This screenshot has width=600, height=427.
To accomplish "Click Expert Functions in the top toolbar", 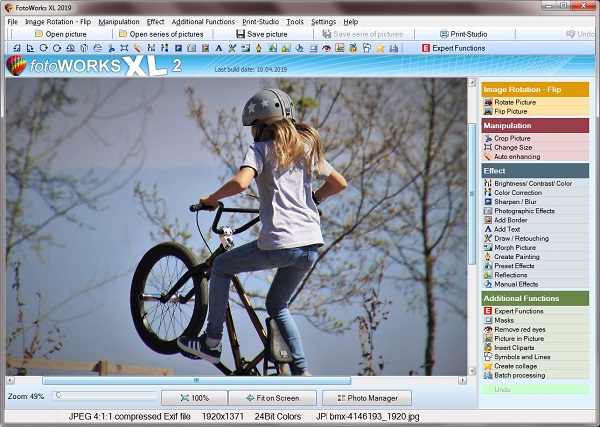I will pos(453,48).
